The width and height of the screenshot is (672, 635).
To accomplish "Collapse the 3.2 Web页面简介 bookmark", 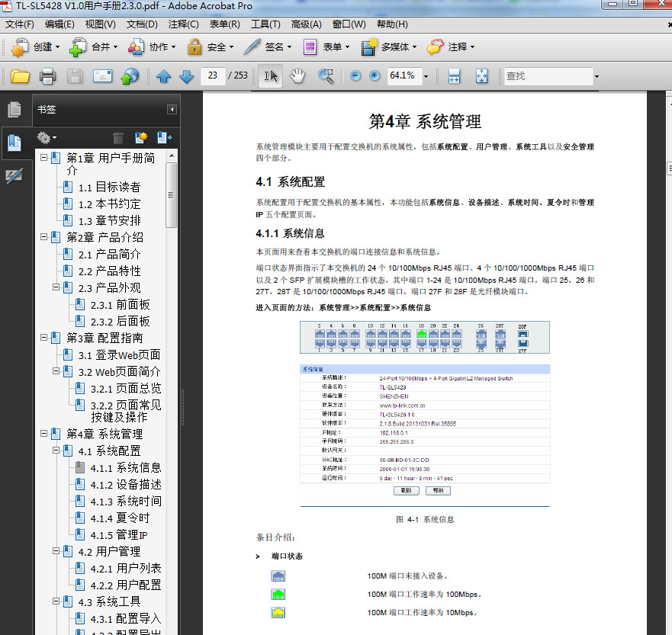I will [x=56, y=370].
